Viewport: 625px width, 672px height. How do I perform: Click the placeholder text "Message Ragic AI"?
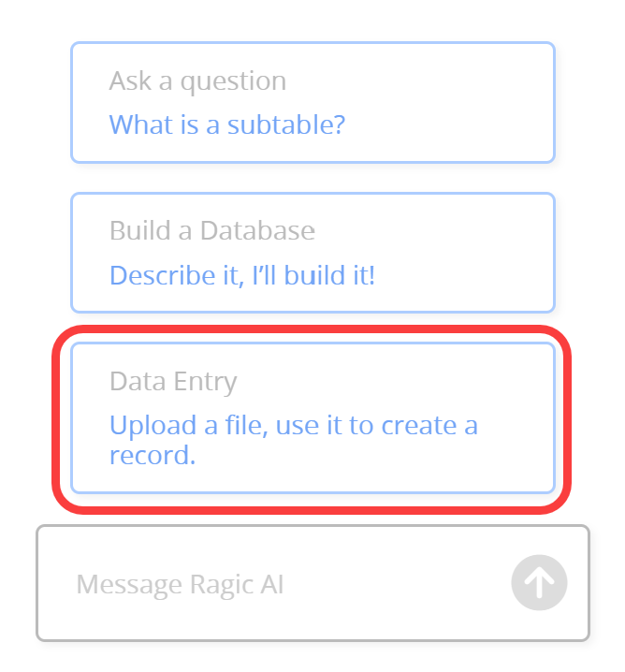[x=180, y=585]
